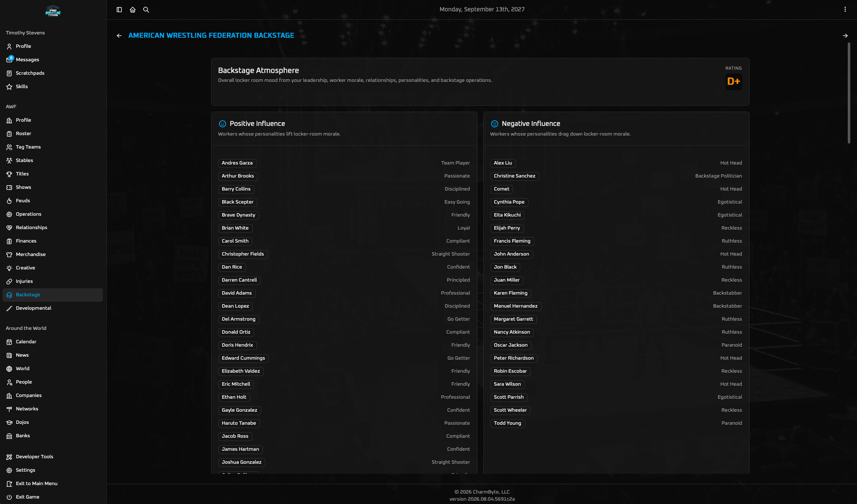Click the page vertical scrollbar

pyautogui.click(x=849, y=93)
